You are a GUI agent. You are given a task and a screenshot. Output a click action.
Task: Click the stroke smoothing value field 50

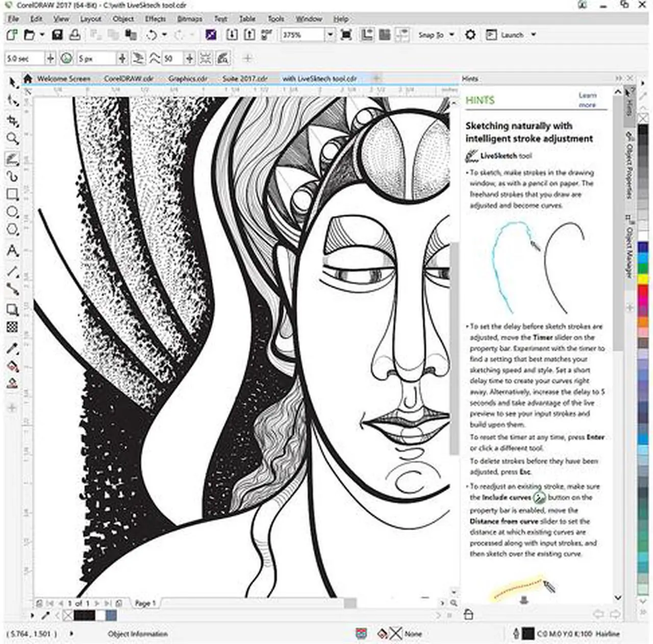coord(172,58)
